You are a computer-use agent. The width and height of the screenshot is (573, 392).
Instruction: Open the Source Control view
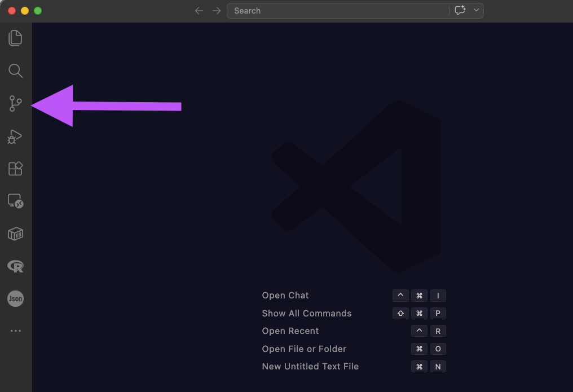(15, 104)
